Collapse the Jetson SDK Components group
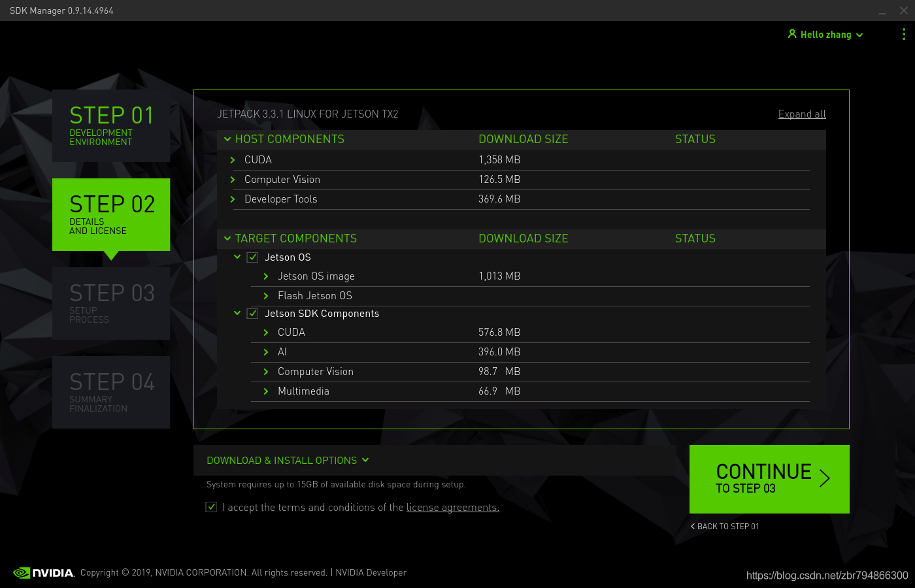This screenshot has height=588, width=915. [x=237, y=313]
